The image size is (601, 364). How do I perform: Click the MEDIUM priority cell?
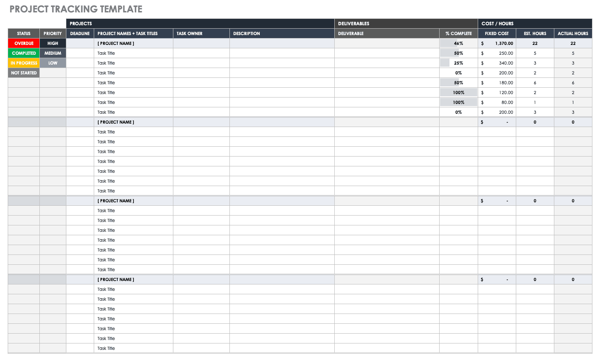coord(52,53)
